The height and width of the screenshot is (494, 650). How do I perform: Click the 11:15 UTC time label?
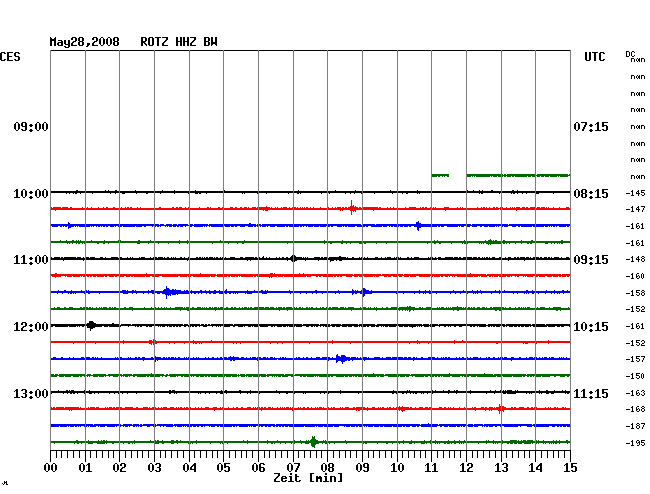click(591, 393)
